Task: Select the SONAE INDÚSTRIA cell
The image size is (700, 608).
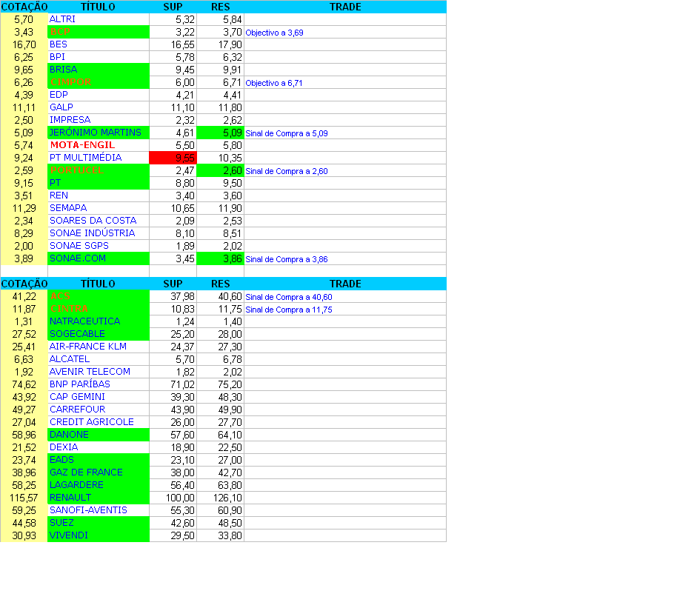Action: pyautogui.click(x=99, y=233)
